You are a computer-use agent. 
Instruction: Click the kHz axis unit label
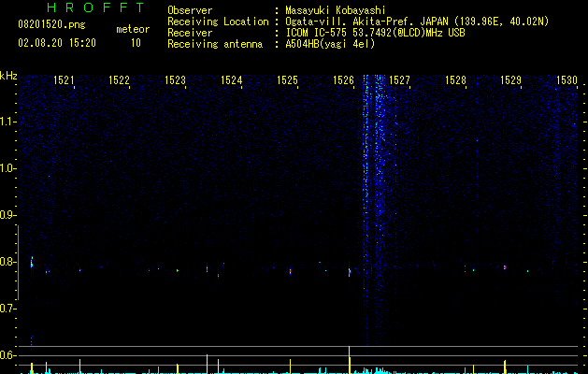pos(8,76)
